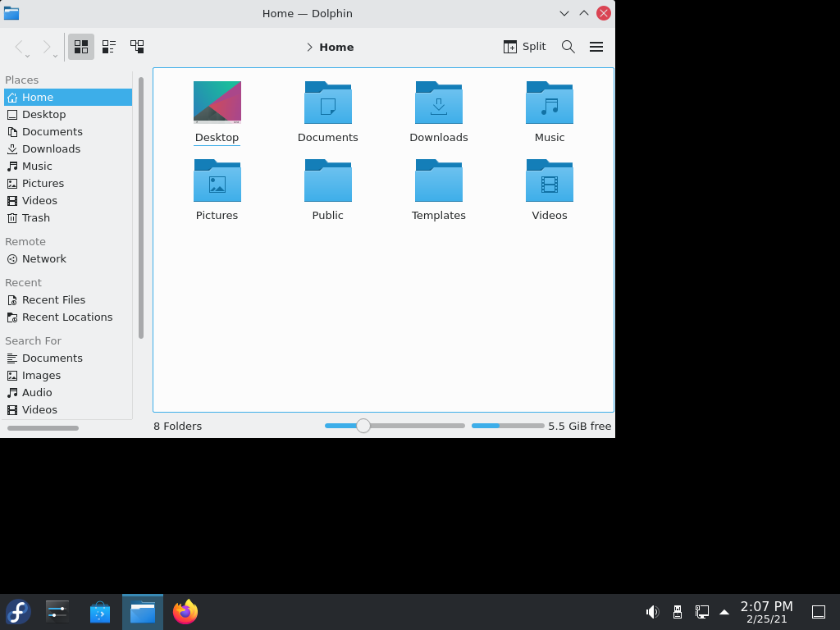840x630 pixels.
Task: Select the Downloads folder icon
Action: point(439,103)
